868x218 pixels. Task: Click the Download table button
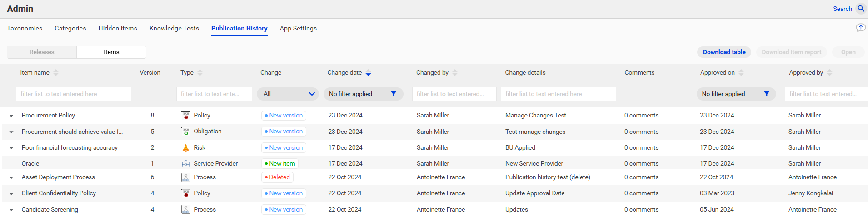coord(724,52)
